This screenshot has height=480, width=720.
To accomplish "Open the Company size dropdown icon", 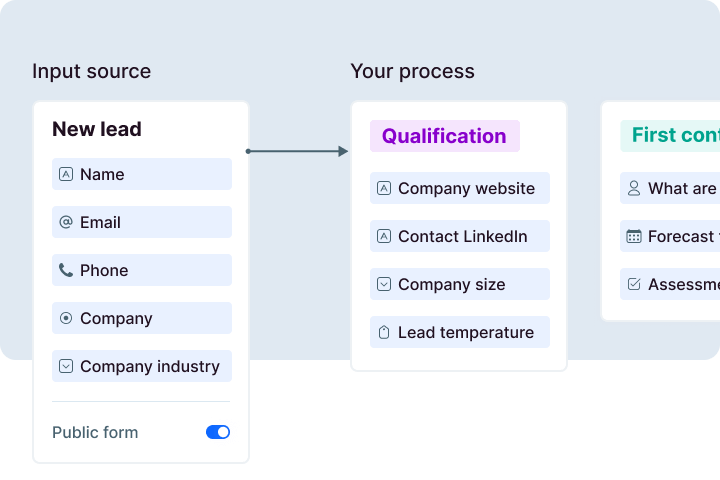I will coord(384,284).
